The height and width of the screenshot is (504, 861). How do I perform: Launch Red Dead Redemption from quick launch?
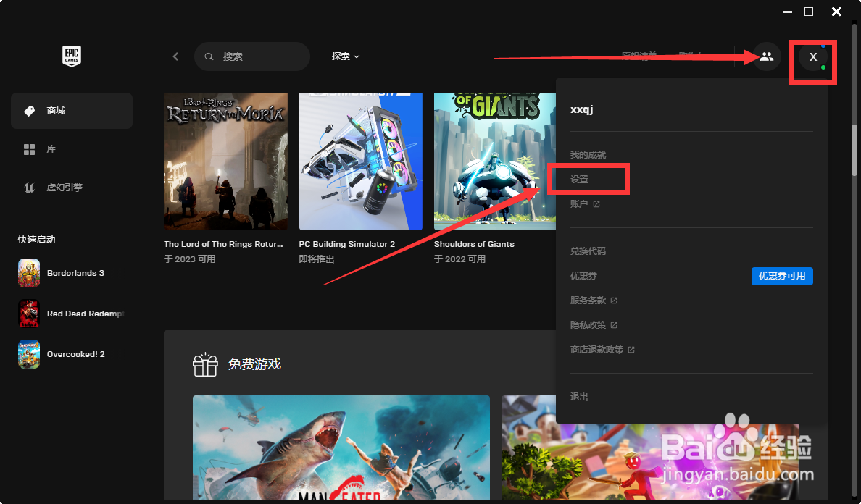click(x=71, y=314)
